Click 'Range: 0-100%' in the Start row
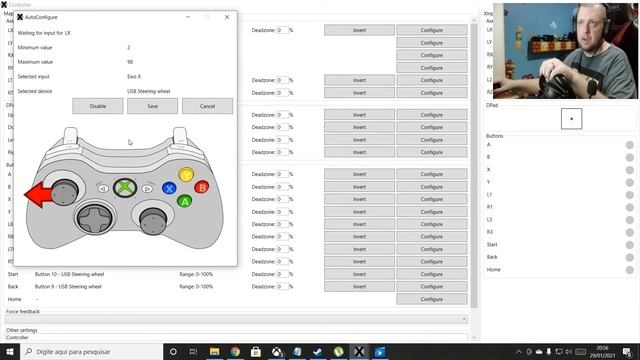 [x=196, y=274]
